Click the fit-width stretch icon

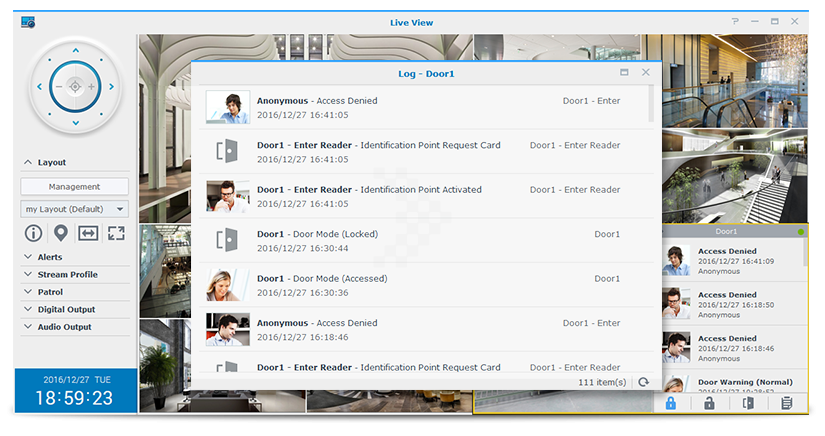(x=89, y=234)
